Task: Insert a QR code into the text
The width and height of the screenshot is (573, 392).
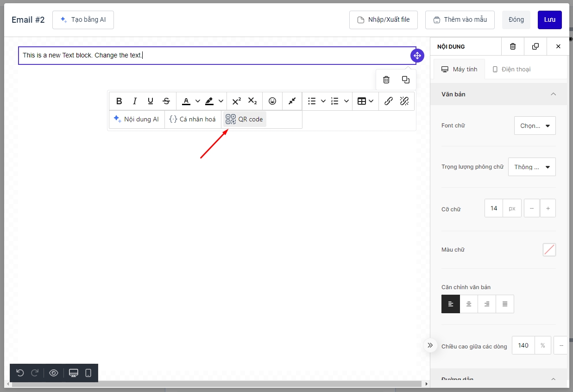Action: 244,119
